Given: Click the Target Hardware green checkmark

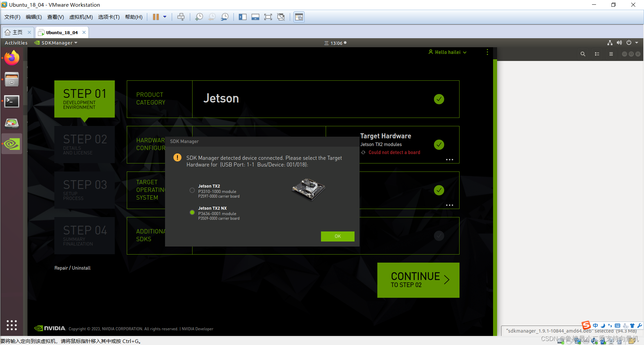Looking at the screenshot, I should (x=439, y=145).
